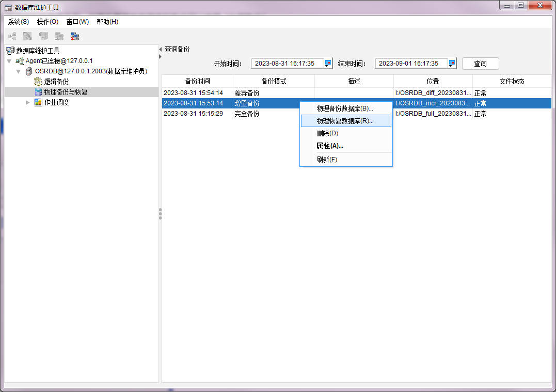Collapse the Agent已连接 tree node

[9, 61]
